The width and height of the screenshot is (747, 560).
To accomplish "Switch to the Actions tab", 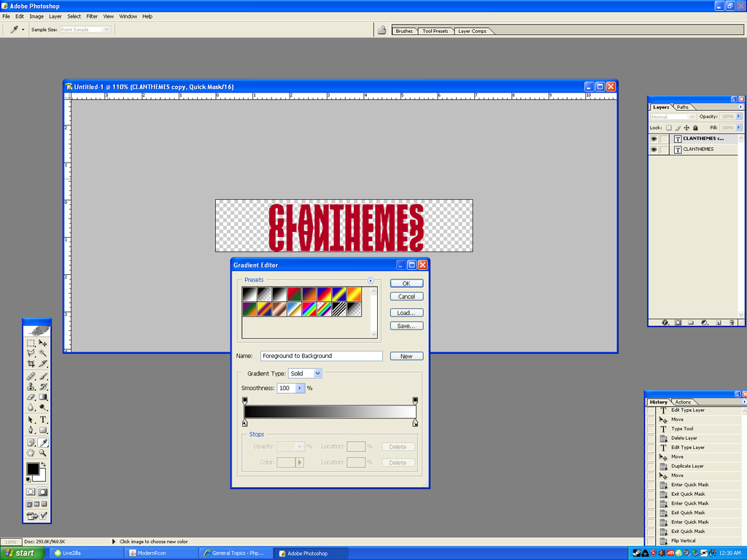I will coord(683,402).
